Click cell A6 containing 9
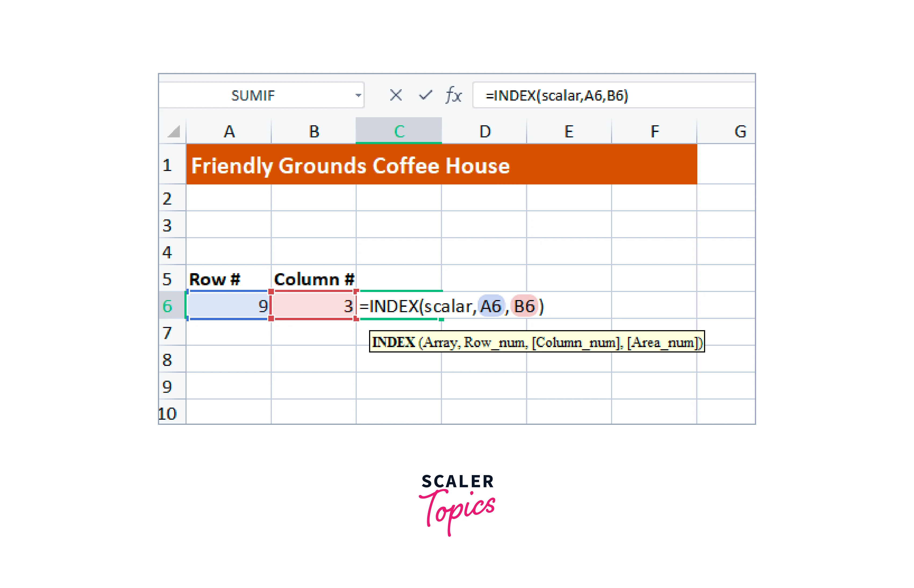Image resolution: width=914 pixels, height=588 pixels. [229, 306]
